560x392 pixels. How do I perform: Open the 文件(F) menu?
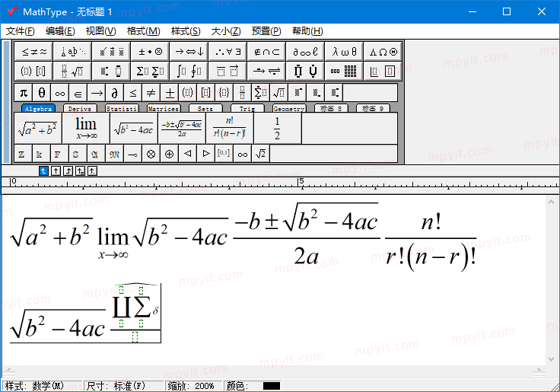coord(21,31)
